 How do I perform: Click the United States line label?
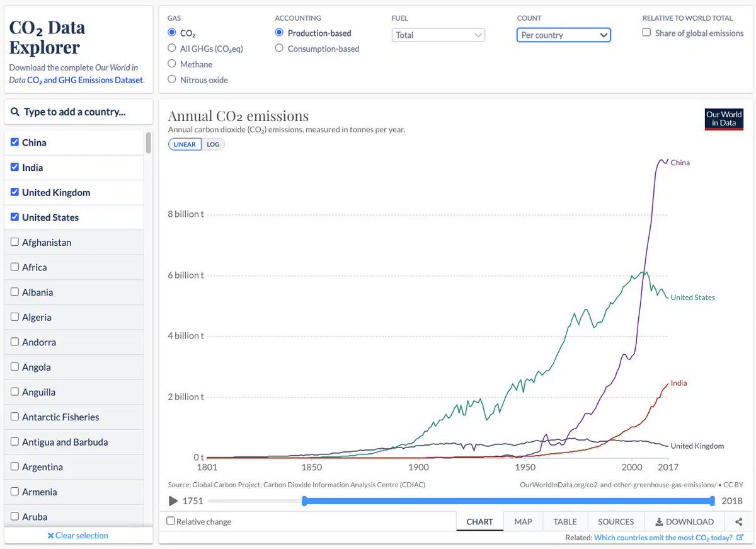(693, 298)
